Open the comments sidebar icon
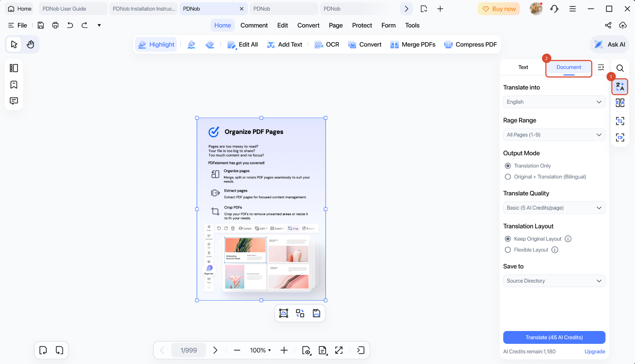This screenshot has height=364, width=635. point(14,101)
